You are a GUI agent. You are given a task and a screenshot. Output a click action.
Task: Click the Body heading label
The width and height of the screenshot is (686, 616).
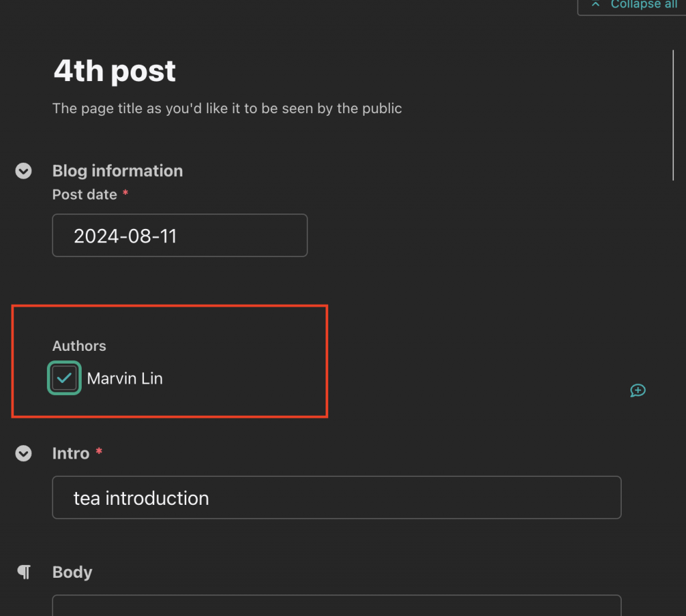[72, 572]
